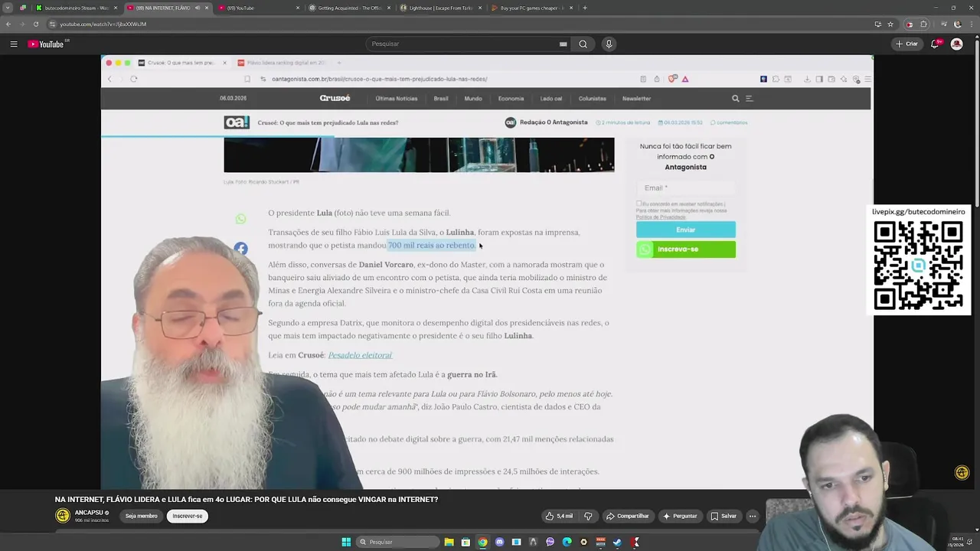
Task: Open the Mundo section in Crusoé navigation
Action: (x=473, y=99)
